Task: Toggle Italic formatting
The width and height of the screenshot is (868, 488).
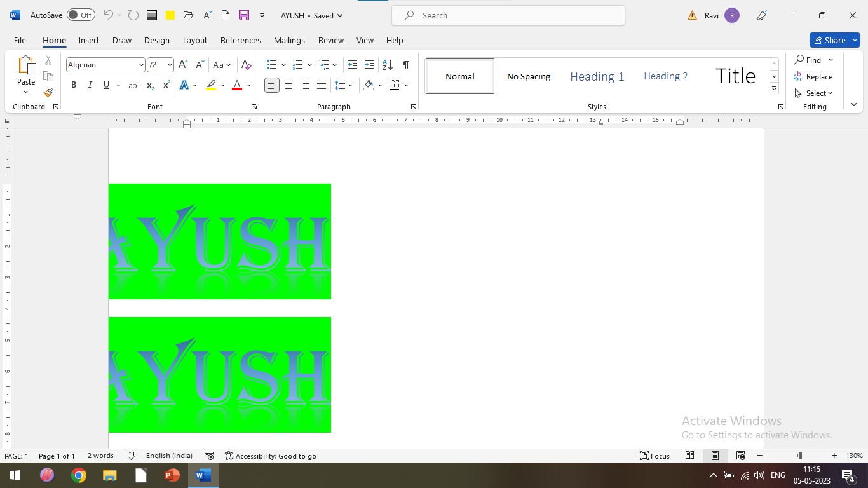Action: coord(90,85)
